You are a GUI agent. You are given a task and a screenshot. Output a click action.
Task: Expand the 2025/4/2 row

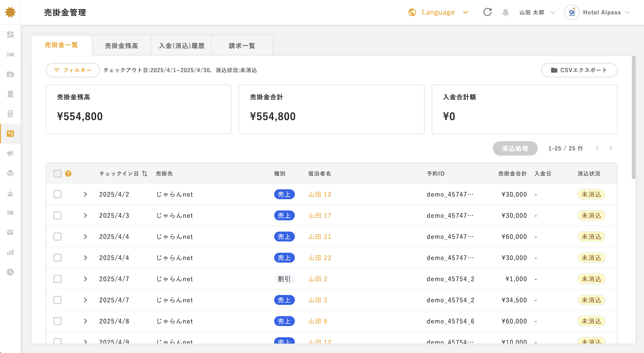pos(86,194)
